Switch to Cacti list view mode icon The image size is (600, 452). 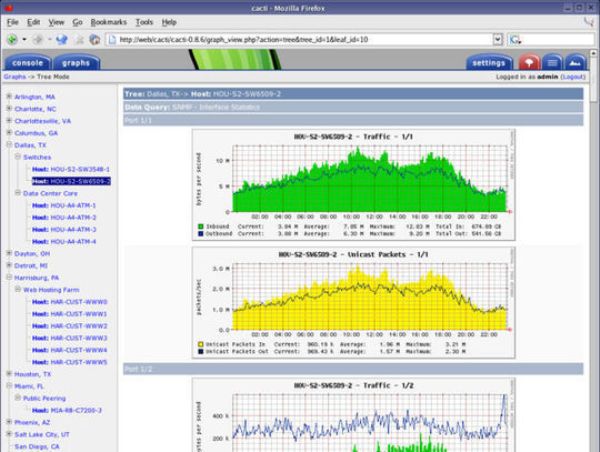pos(552,63)
